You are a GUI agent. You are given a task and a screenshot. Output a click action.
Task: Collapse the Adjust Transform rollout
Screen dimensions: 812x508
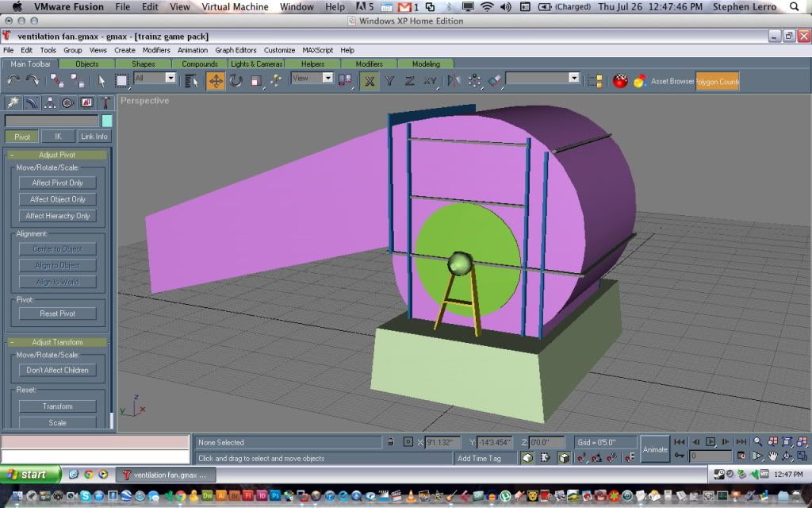click(x=57, y=342)
